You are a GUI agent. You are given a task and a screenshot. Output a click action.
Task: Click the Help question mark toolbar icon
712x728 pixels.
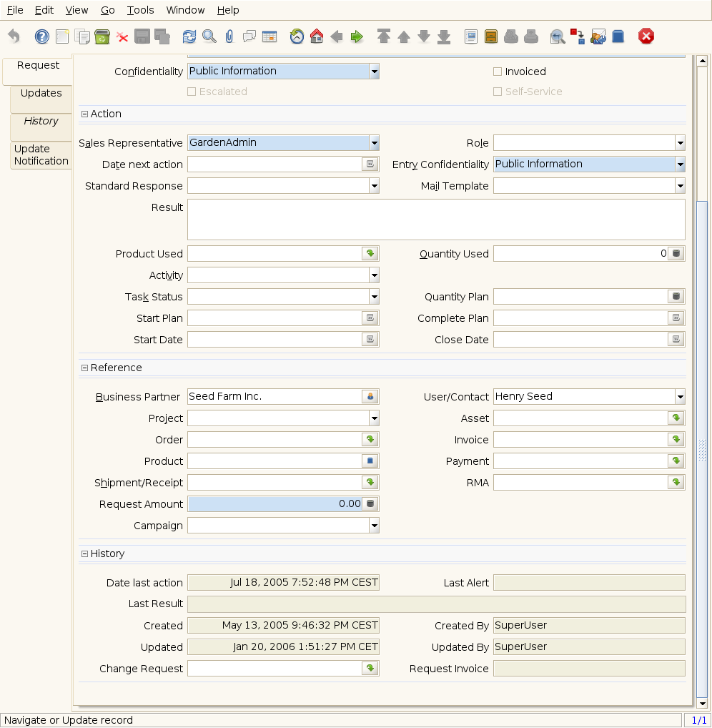42,36
